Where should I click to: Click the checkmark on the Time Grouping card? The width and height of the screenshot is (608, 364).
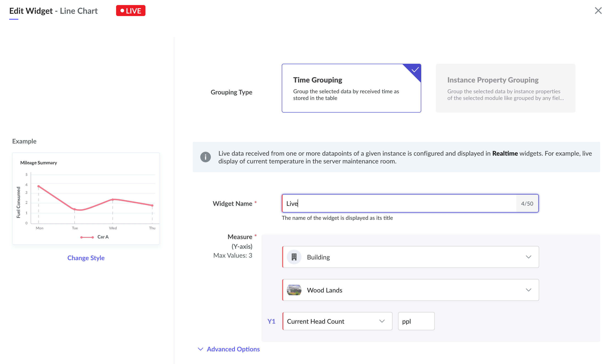coord(415,70)
